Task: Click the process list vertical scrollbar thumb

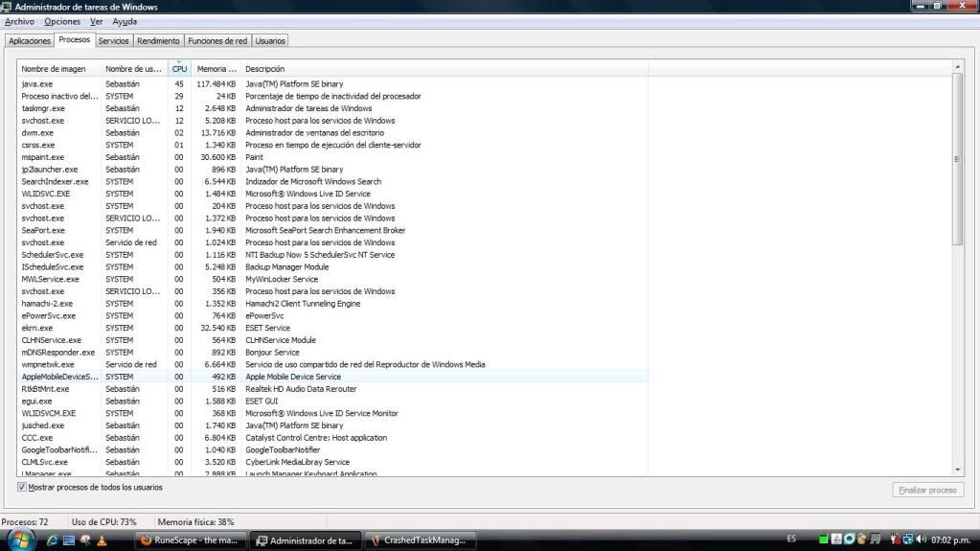Action: pos(958,158)
